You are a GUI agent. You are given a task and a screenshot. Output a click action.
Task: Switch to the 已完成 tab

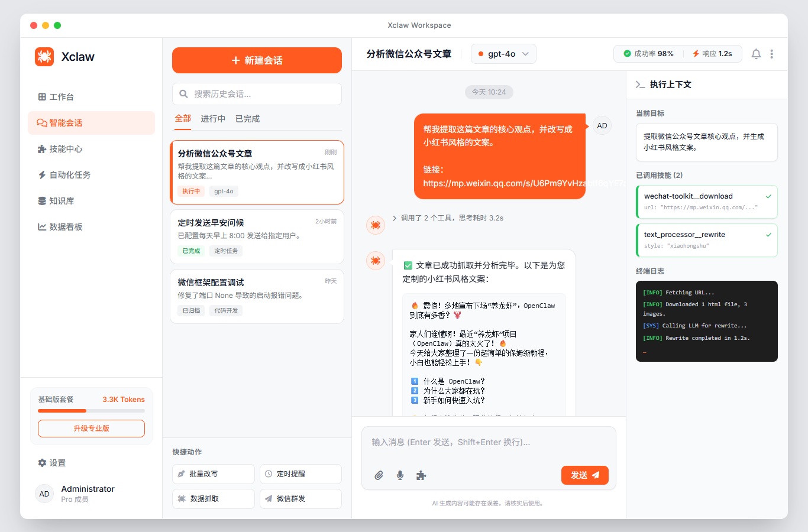tap(247, 118)
